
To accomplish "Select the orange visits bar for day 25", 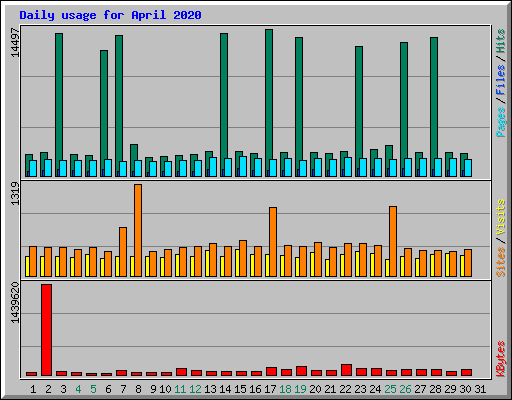I will 393,241.
